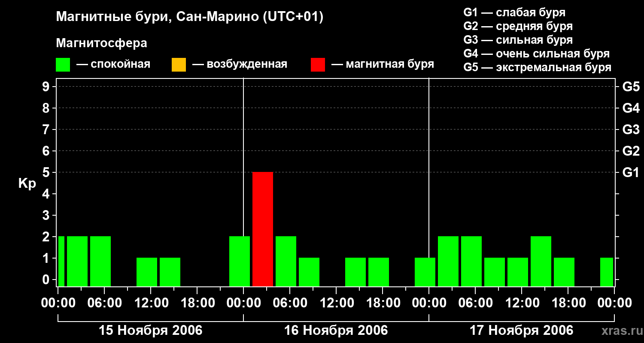Select green bar straddling midnight into 17 Ноября
Viewport: 644px width, 343px height.
[425, 272]
